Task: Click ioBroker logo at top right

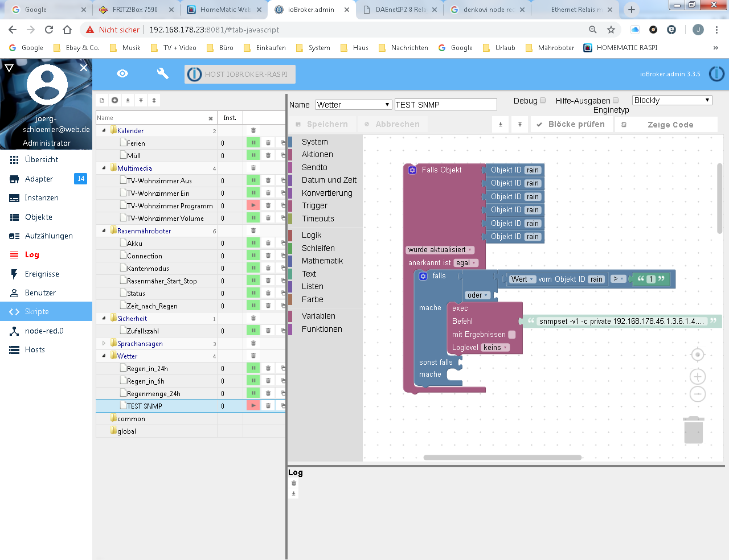Action: pos(716,74)
